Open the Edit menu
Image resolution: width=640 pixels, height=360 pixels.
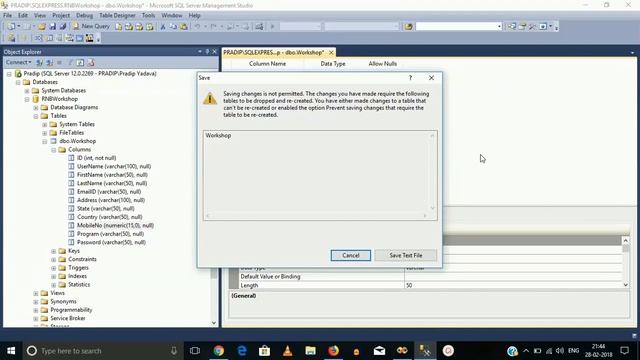(23, 15)
